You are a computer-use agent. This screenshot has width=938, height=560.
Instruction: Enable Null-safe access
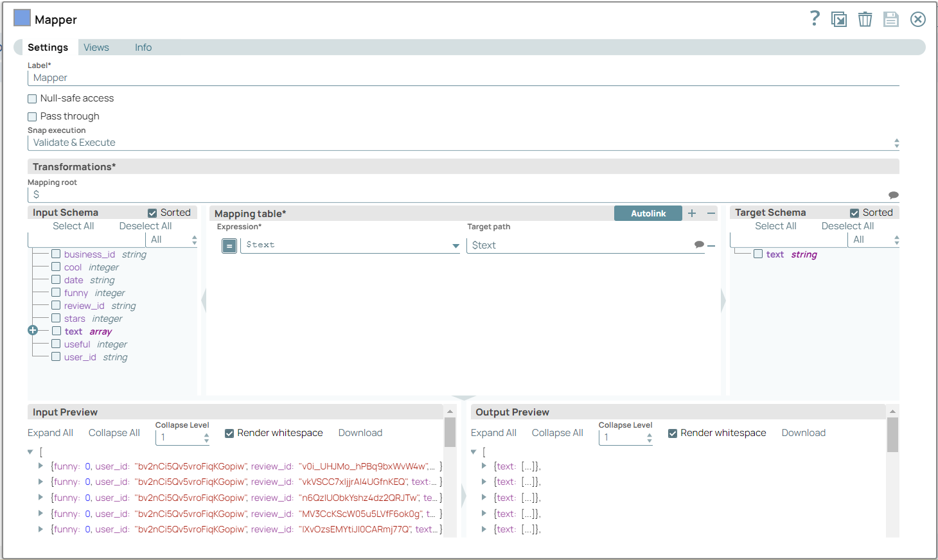[x=32, y=98]
